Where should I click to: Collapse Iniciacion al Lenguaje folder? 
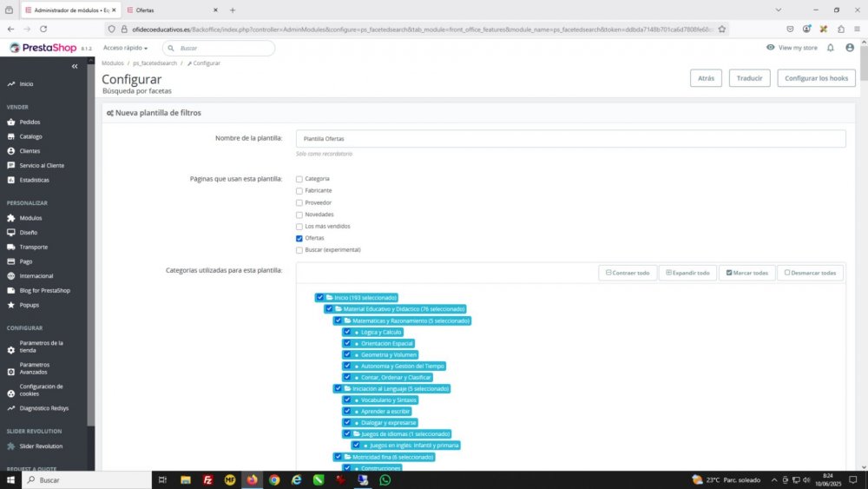347,389
